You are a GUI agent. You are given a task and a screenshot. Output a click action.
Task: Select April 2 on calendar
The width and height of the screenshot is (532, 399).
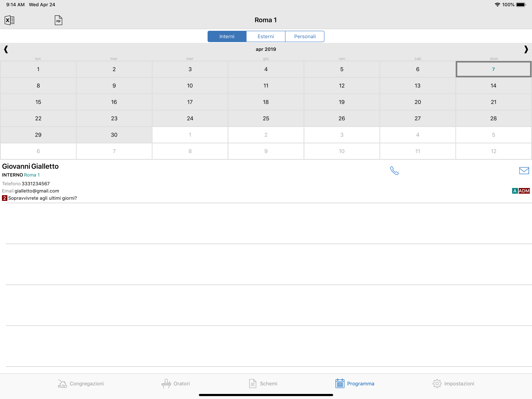(114, 69)
